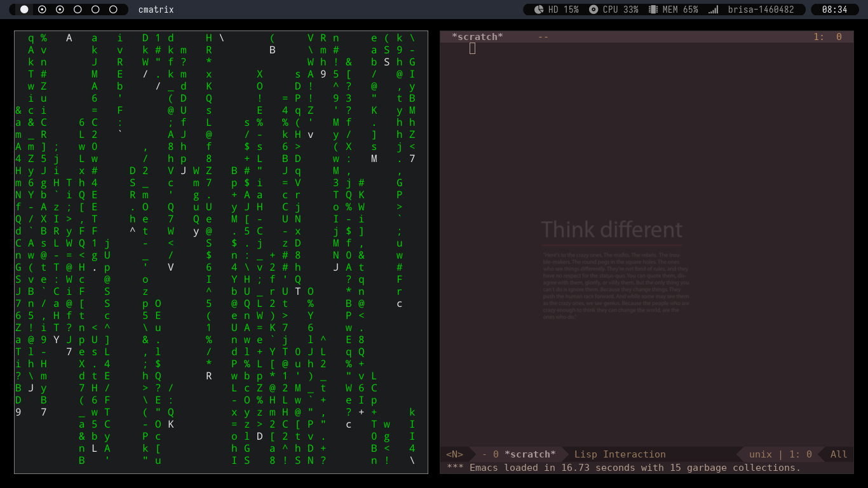
Task: Click the 1: 0 line-column indicator in mode line
Action: 801,454
